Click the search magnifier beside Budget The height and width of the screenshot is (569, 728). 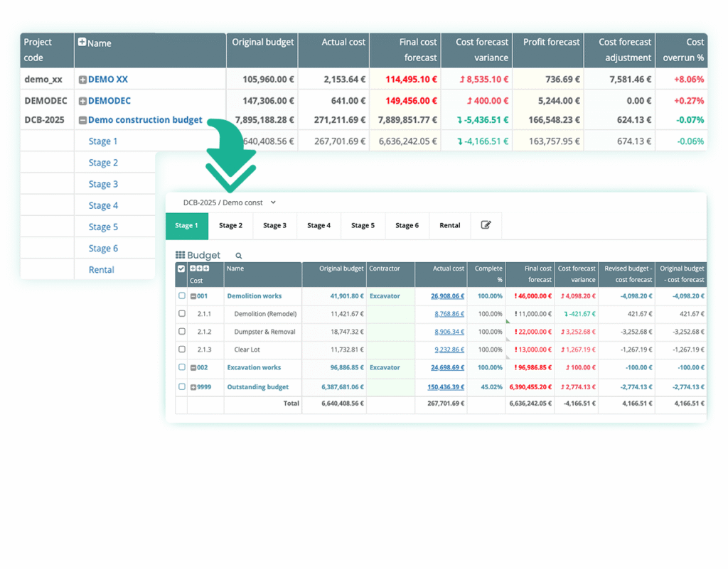coord(239,256)
